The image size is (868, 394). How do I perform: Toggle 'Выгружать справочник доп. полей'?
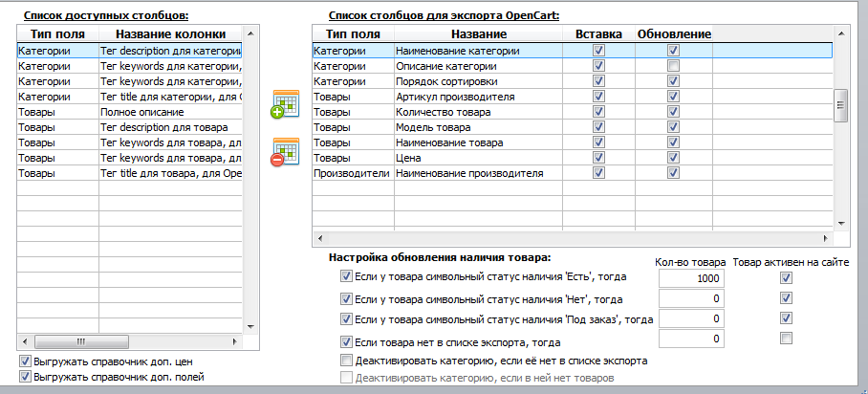click(25, 378)
